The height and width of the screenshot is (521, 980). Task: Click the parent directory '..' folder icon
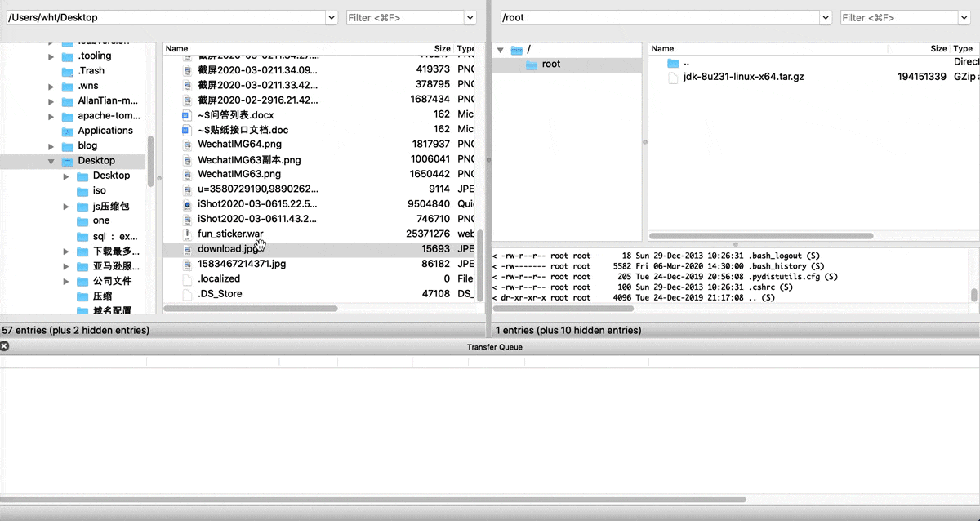point(673,63)
